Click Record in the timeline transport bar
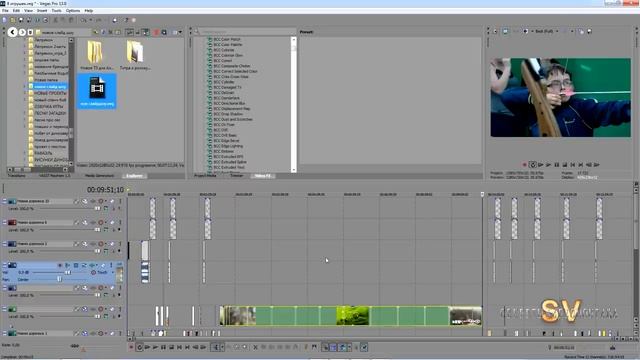Screen dimensions: 640x360 pos(131,347)
